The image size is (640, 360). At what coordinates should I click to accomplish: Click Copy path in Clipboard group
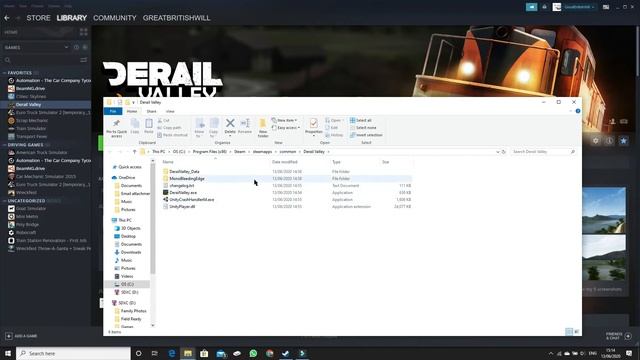(169, 128)
